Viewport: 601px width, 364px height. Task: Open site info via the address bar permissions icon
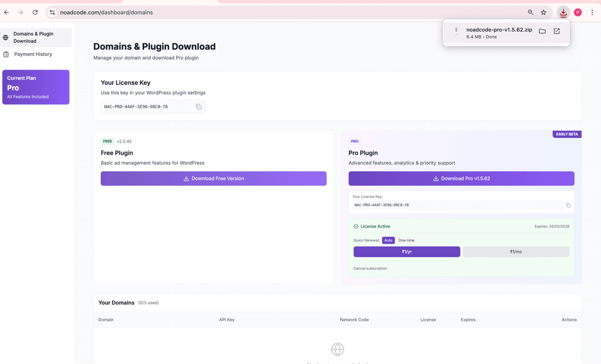tap(52, 12)
